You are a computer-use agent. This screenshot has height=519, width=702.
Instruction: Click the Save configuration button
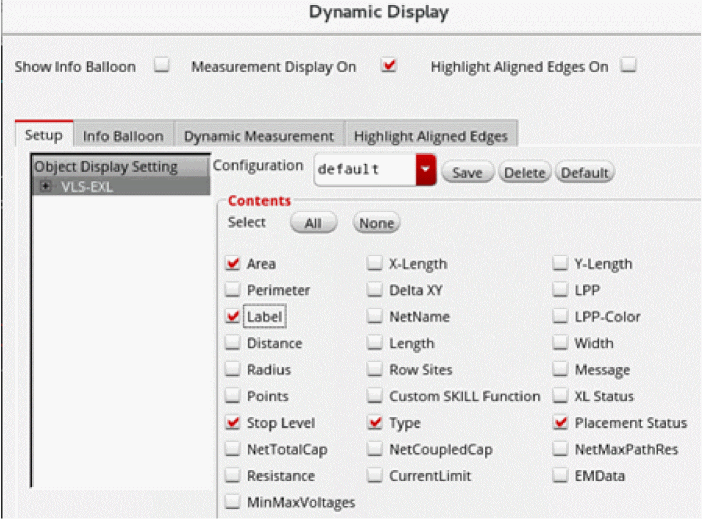point(467,172)
